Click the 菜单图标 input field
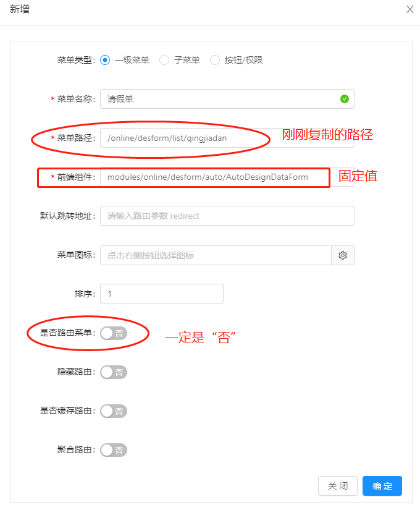Viewport: 420px width, 510px height. point(216,255)
